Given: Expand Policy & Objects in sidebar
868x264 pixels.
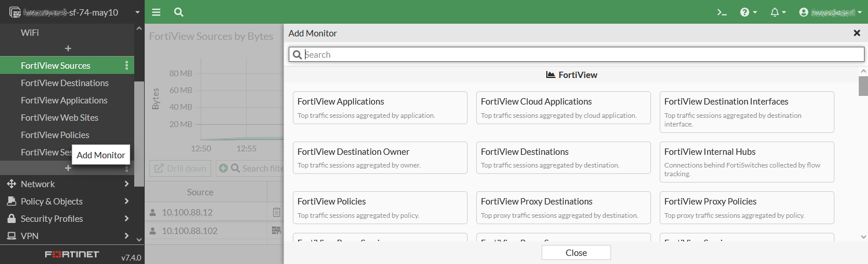Looking at the screenshot, I should (x=67, y=201).
